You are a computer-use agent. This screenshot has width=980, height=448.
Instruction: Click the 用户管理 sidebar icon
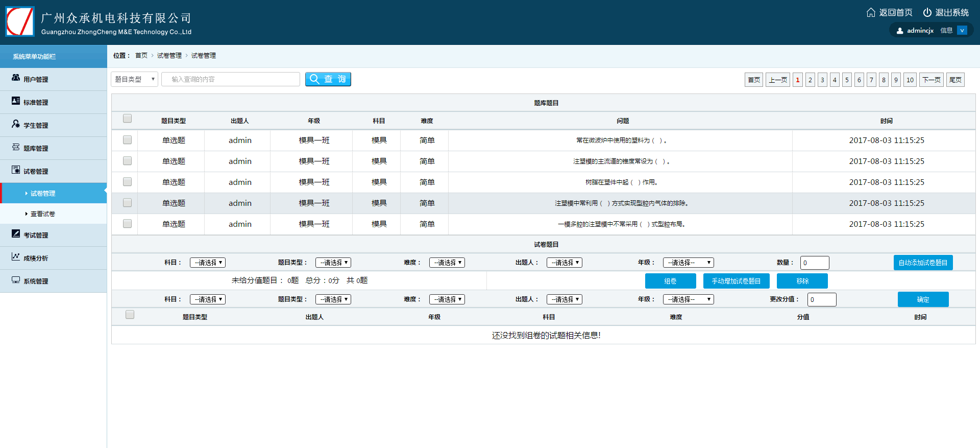(16, 78)
